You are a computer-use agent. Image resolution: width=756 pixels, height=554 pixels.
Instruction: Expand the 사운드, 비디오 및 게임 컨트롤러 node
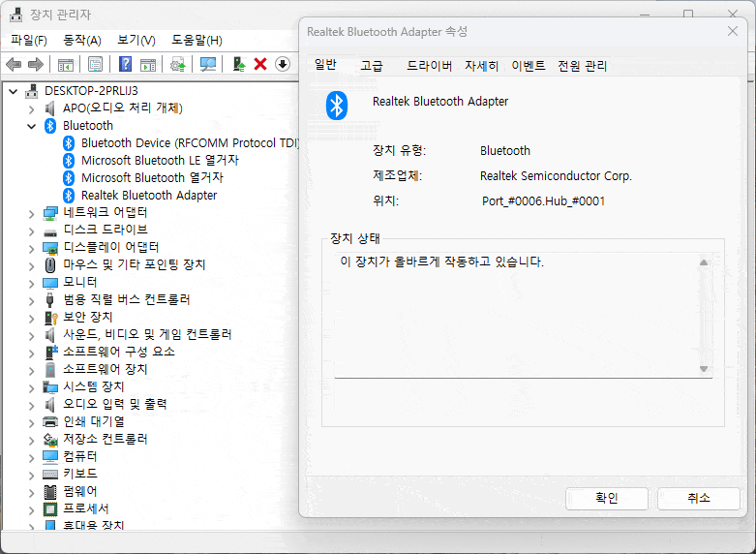coord(32,335)
